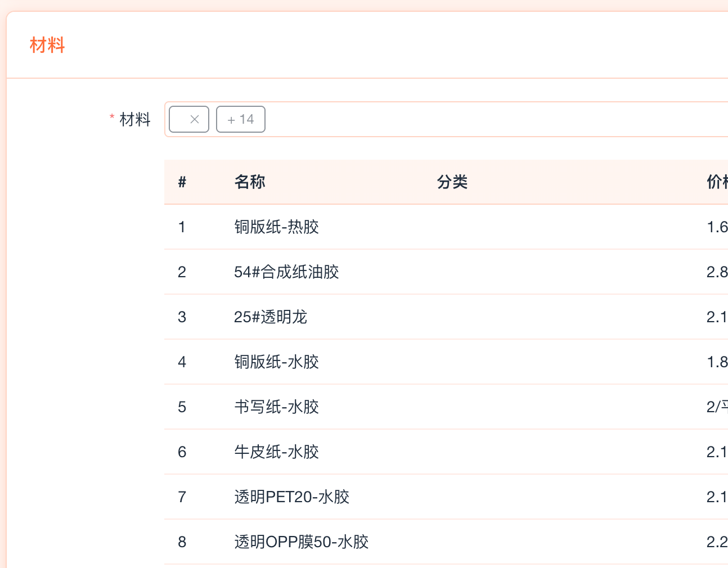Remove the selected material tag with X
Viewport: 728px width, 568px height.
(195, 119)
